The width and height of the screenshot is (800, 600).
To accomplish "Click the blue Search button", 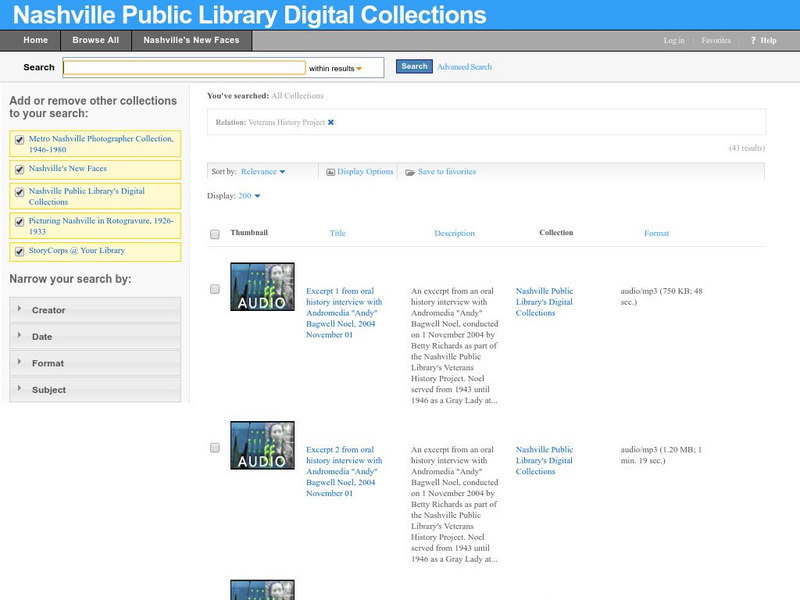I will (x=413, y=66).
